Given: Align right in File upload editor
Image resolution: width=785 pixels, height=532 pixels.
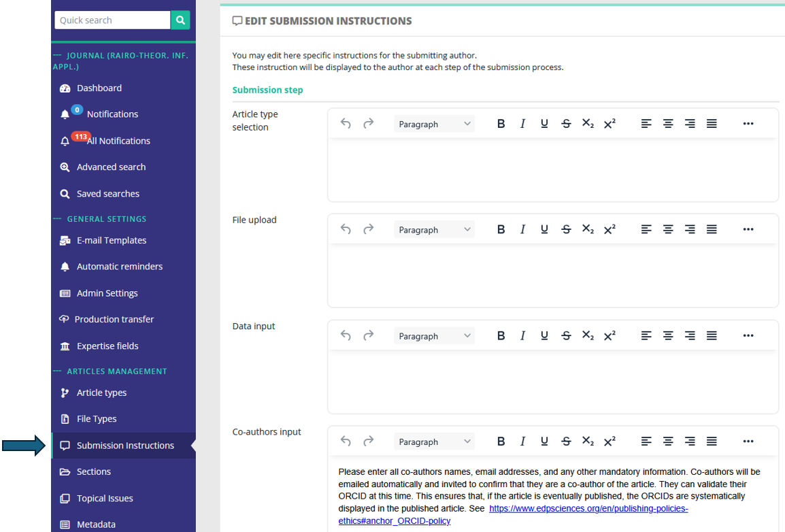Looking at the screenshot, I should click(690, 229).
